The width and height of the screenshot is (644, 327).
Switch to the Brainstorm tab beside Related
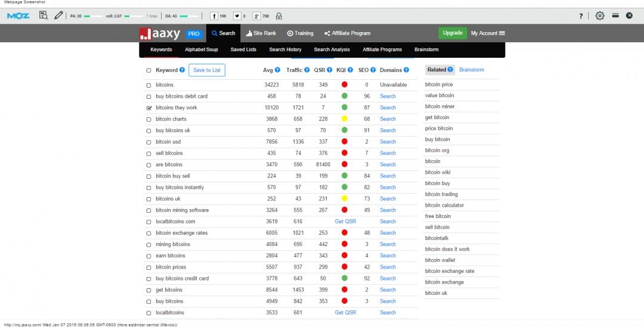472,70
